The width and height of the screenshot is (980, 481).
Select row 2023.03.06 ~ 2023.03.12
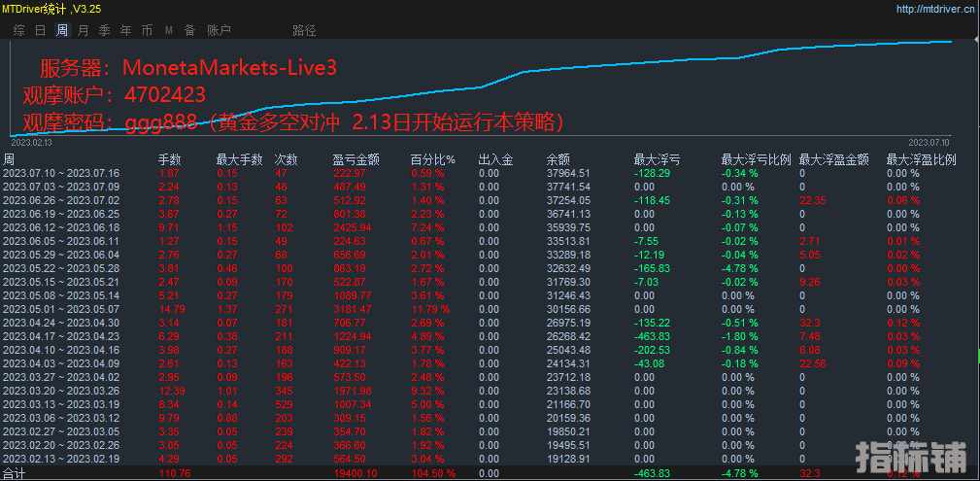click(490, 417)
